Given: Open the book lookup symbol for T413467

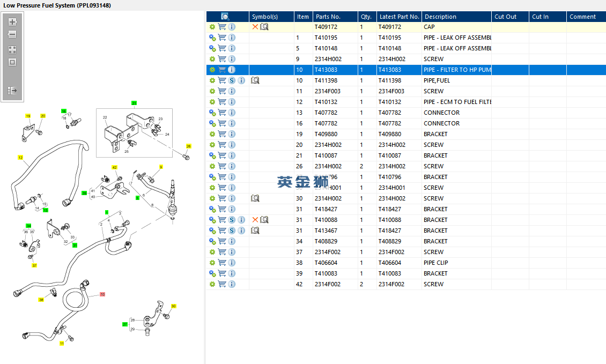Looking at the screenshot, I should pyautogui.click(x=255, y=231).
